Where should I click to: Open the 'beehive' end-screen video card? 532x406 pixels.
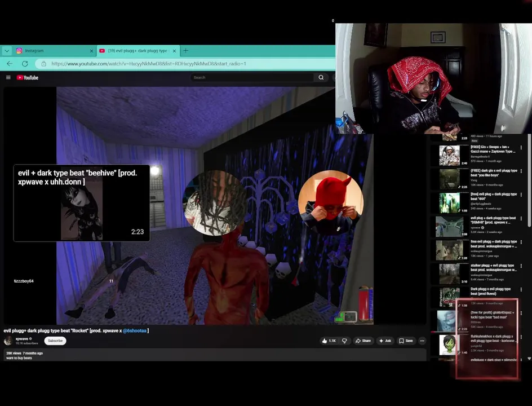pos(81,203)
